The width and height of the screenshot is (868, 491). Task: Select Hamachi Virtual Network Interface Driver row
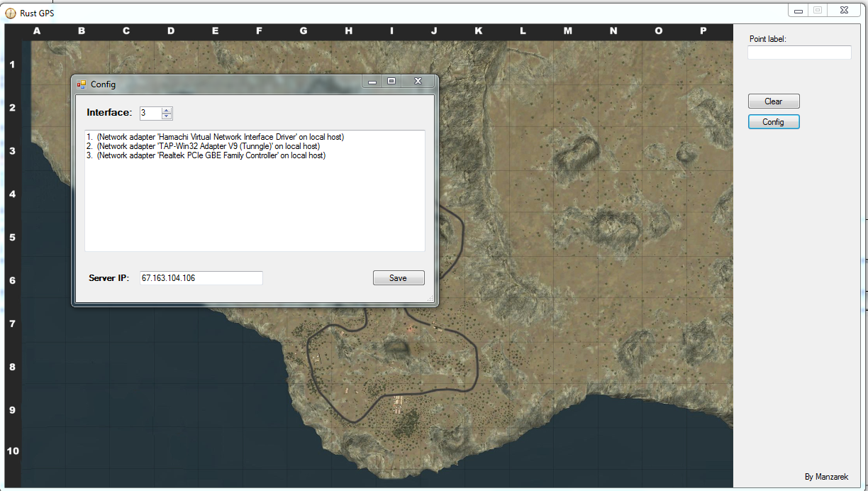[x=215, y=137]
